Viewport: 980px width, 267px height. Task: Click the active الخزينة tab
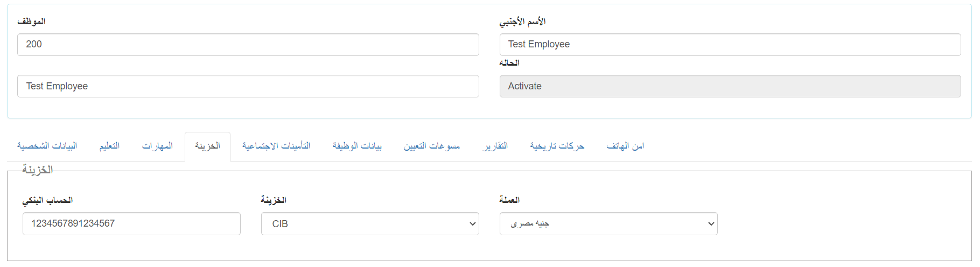pyautogui.click(x=207, y=146)
